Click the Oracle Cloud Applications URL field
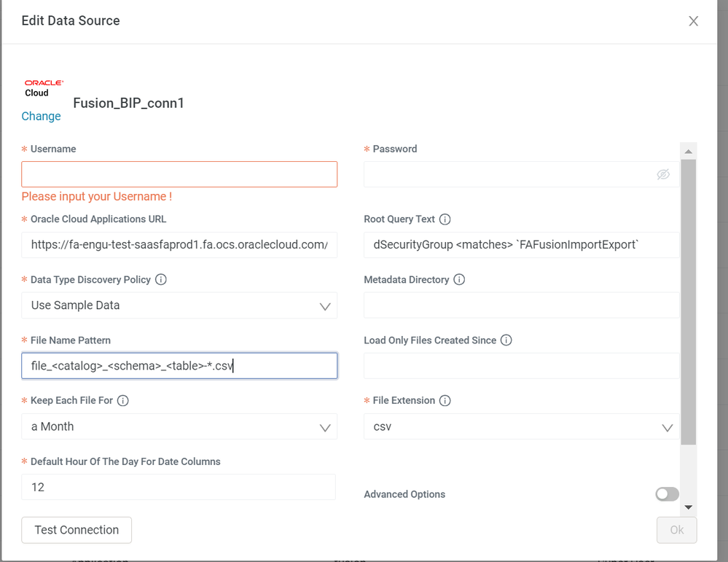 point(179,245)
